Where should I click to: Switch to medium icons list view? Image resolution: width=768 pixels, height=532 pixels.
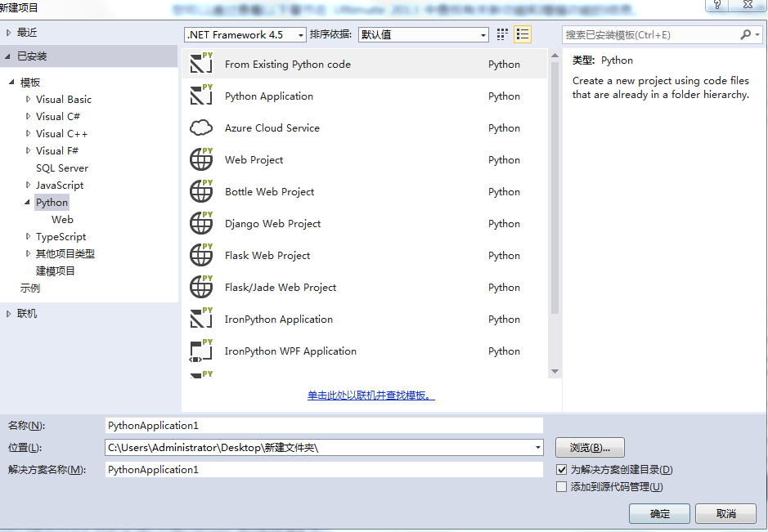(523, 34)
